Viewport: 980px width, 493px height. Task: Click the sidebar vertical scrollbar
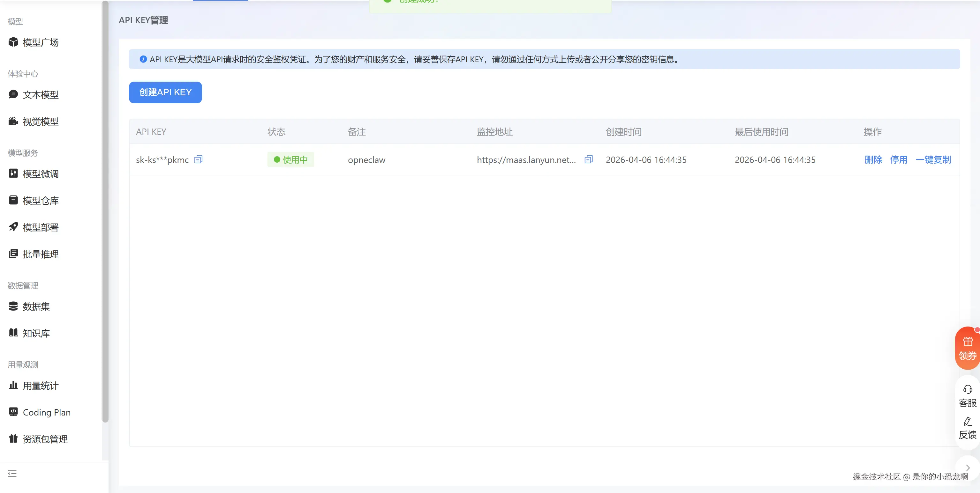click(x=105, y=211)
